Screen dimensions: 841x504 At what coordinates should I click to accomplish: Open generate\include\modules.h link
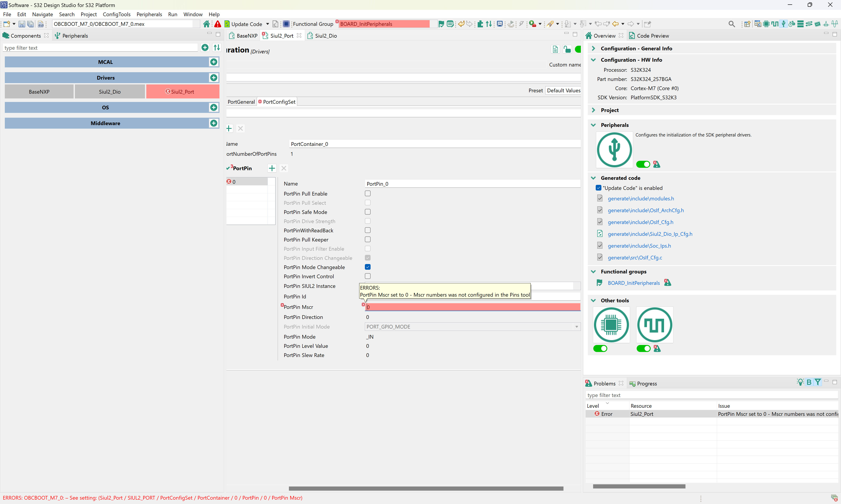(640, 198)
